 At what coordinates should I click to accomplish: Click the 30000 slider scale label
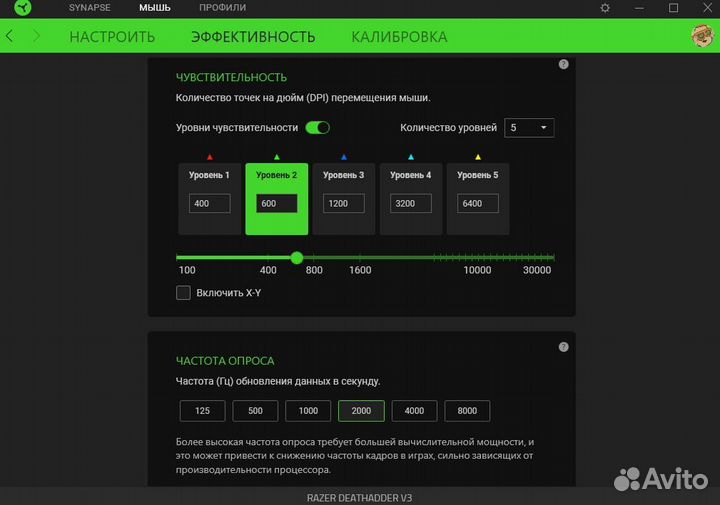[x=537, y=270]
